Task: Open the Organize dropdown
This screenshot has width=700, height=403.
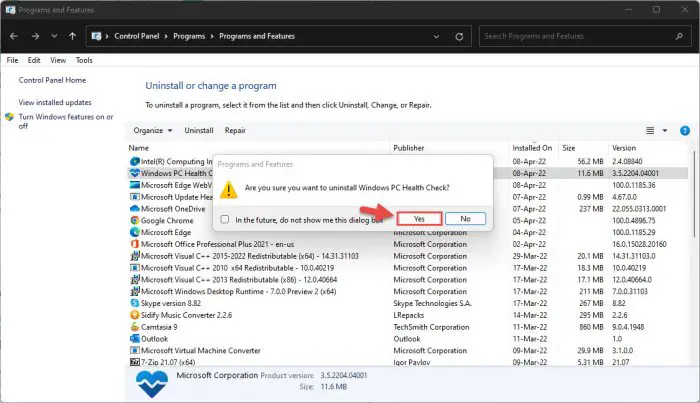Action: click(x=153, y=130)
